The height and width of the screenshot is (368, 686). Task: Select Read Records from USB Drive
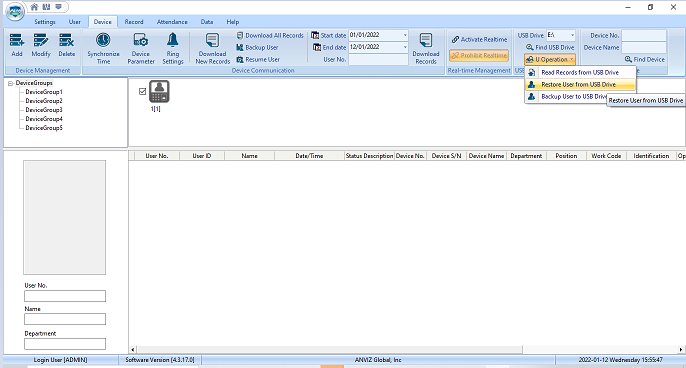[x=580, y=72]
